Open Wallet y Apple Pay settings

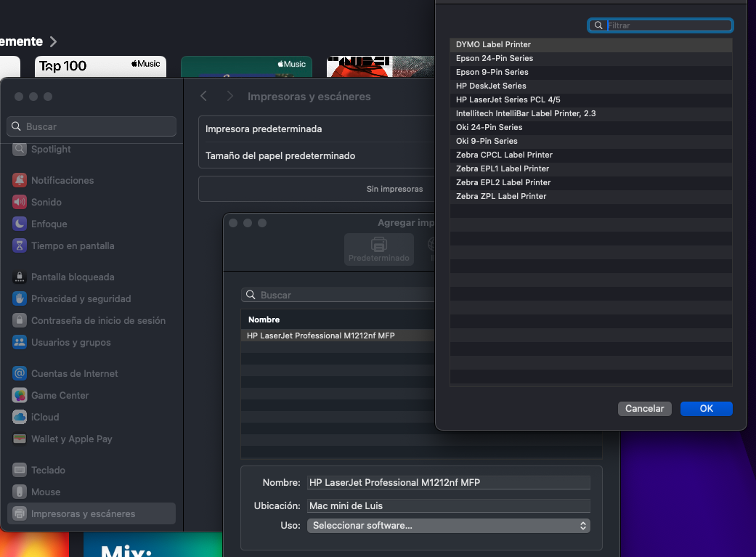click(92, 439)
